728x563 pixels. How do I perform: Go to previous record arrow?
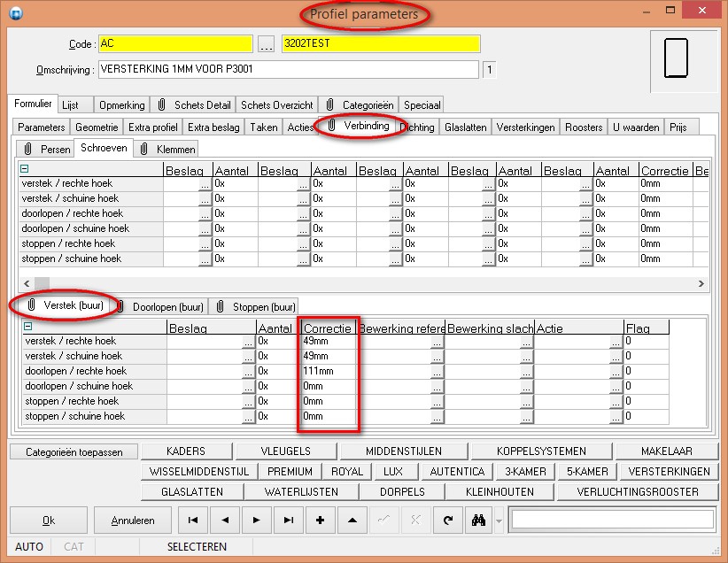(225, 521)
